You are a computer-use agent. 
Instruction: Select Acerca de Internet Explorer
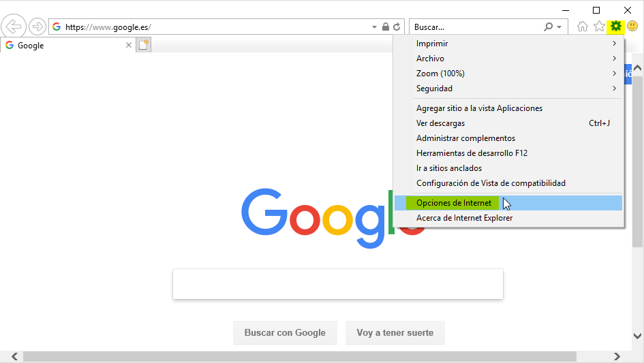pos(508,218)
